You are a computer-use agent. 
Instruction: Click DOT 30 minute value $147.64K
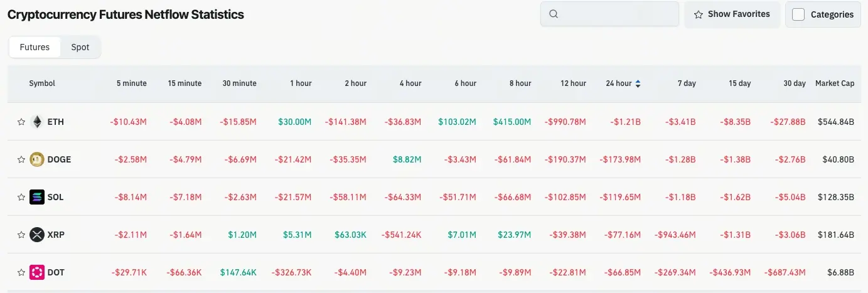[238, 272]
